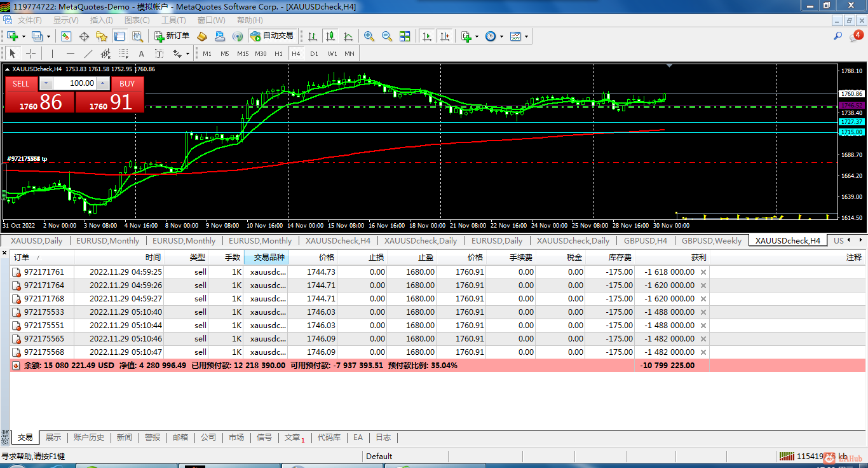This screenshot has width=868, height=468.
Task: Switch to the 账户历史 tab
Action: (88, 437)
